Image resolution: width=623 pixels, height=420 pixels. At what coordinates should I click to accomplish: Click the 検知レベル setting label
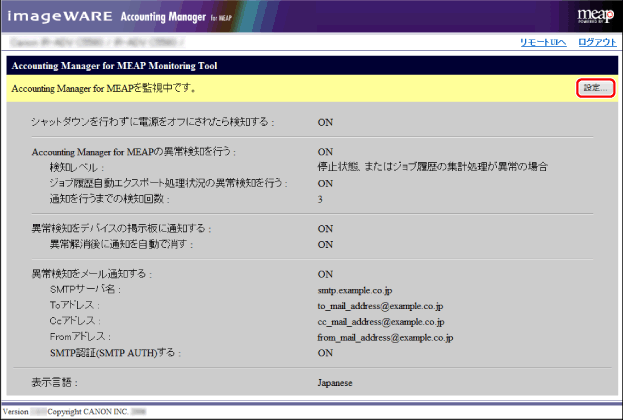76,167
